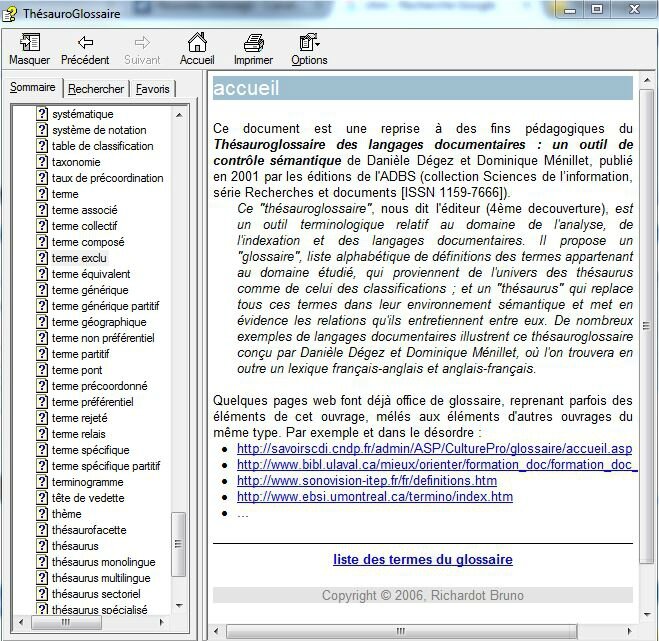Image resolution: width=659 pixels, height=641 pixels.
Task: Click the topic icon beside 'thésaurus monolingue'
Action: 42,562
